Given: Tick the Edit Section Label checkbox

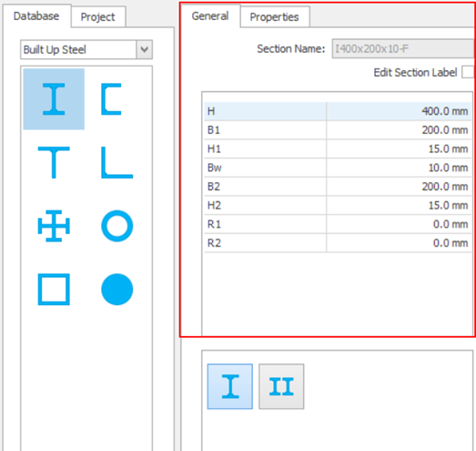Looking at the screenshot, I should [x=468, y=72].
